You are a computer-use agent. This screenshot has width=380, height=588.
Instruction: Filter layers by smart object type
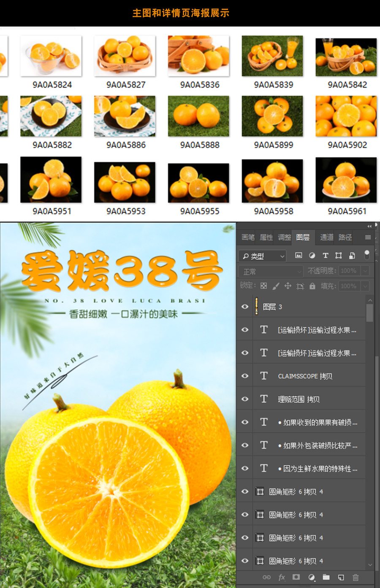coord(352,256)
